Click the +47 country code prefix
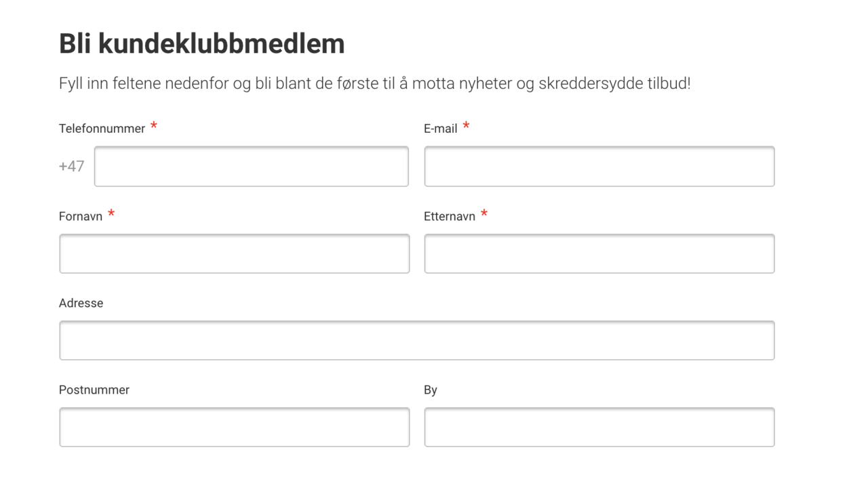The image size is (868, 494). (x=71, y=166)
